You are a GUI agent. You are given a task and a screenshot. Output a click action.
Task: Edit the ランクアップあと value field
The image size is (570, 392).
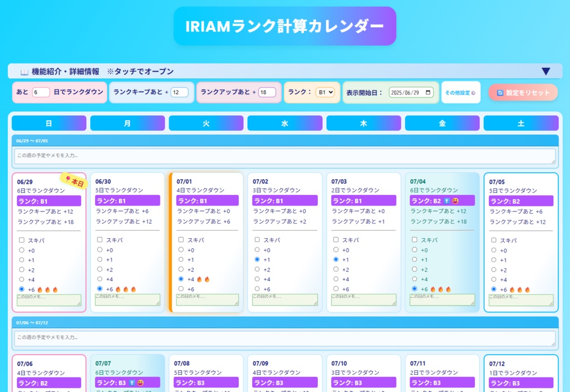pyautogui.click(x=267, y=92)
